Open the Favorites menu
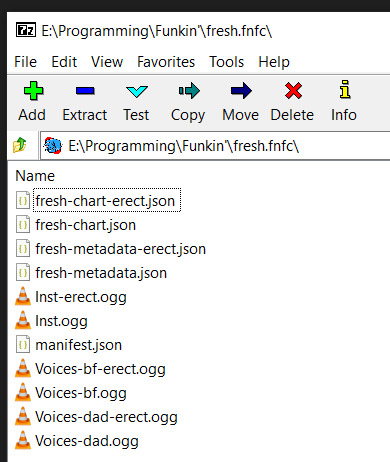Image resolution: width=390 pixels, height=462 pixels. click(x=166, y=62)
